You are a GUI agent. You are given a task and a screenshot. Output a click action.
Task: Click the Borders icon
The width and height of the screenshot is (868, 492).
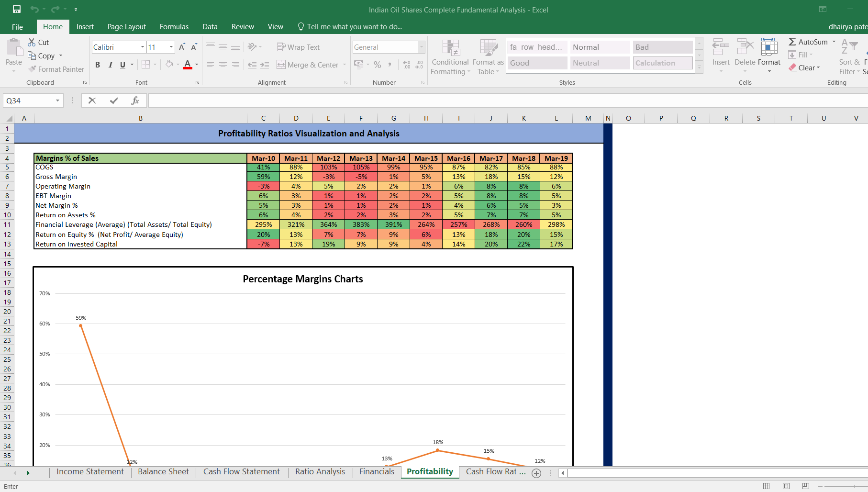(146, 64)
